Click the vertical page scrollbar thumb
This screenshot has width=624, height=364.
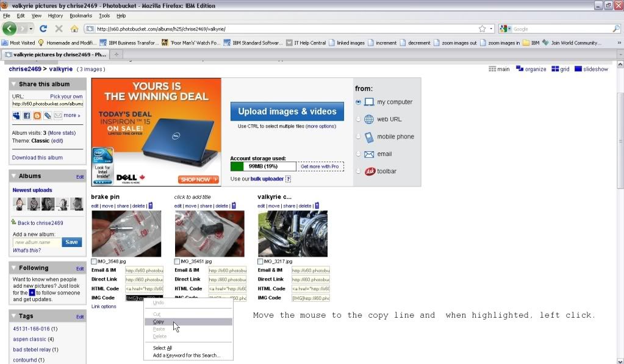620,140
